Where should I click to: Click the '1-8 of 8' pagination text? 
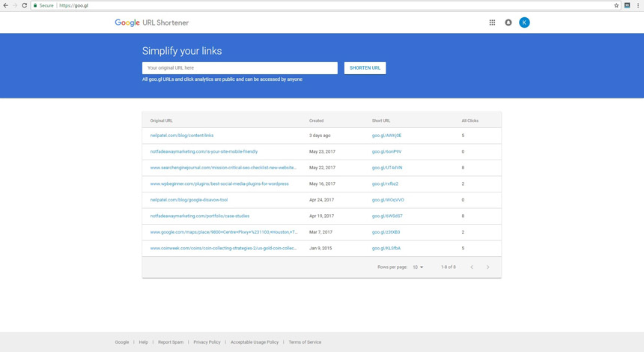click(448, 267)
